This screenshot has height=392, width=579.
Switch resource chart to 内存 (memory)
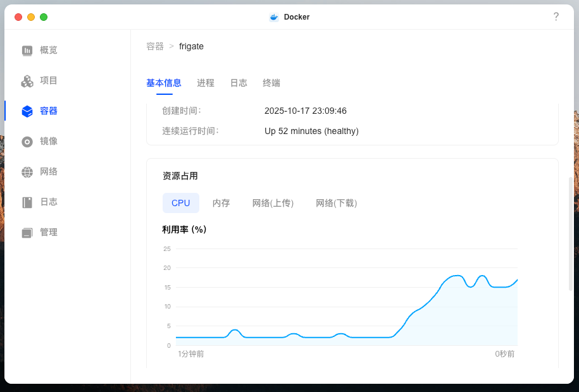(x=221, y=202)
